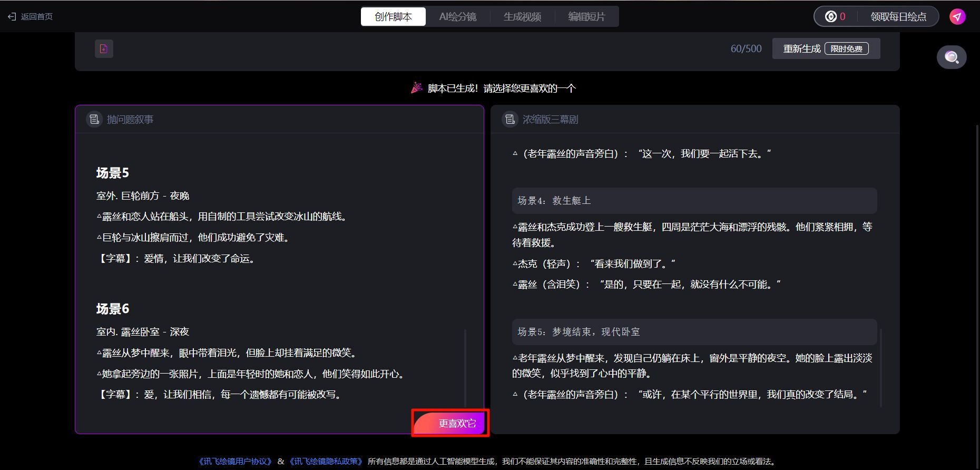Open the 生成视频 tab
This screenshot has width=980, height=470.
tap(522, 17)
